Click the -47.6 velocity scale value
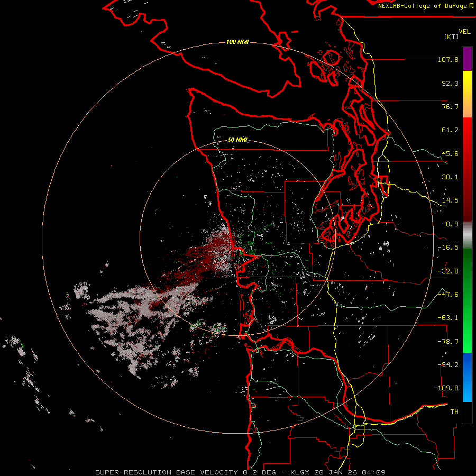The image size is (476, 476). [448, 295]
